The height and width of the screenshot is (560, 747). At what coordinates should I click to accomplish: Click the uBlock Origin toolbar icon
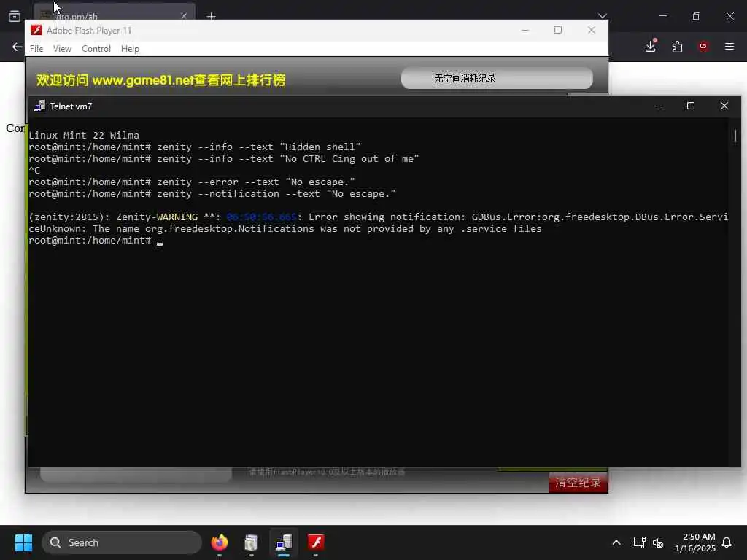(703, 46)
